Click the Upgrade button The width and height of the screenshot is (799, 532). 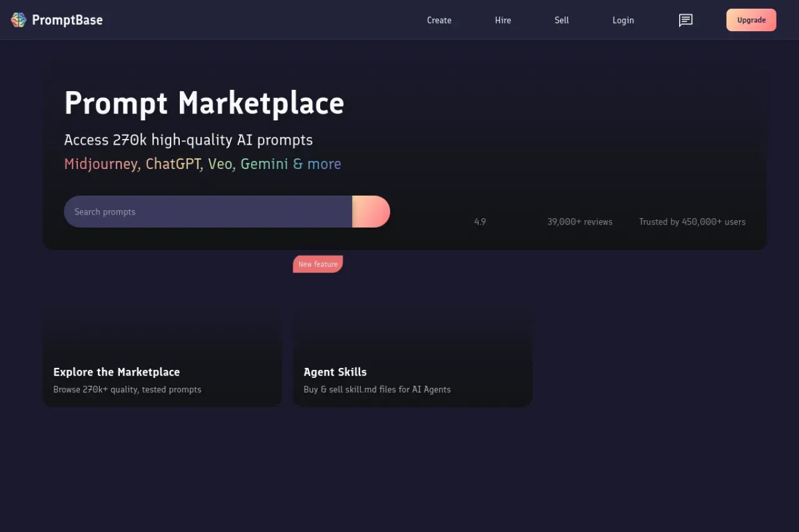pyautogui.click(x=752, y=20)
